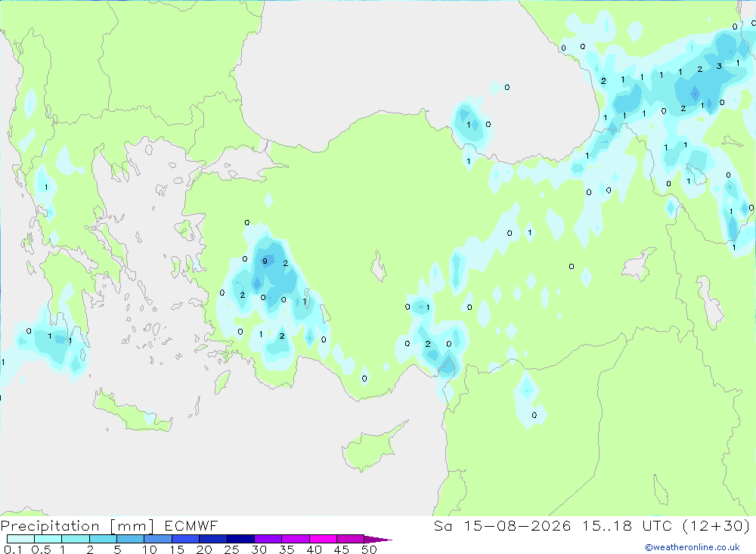Viewport: 756px width, 554px height.
Task: Click the legend label '0.5'
Action: [x=41, y=549]
